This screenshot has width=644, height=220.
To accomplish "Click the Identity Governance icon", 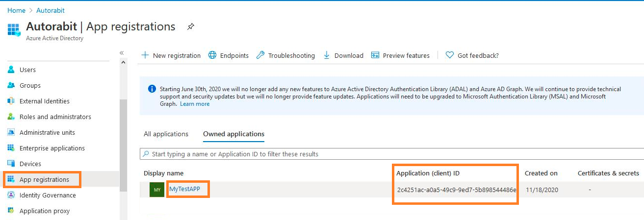I will [11, 195].
